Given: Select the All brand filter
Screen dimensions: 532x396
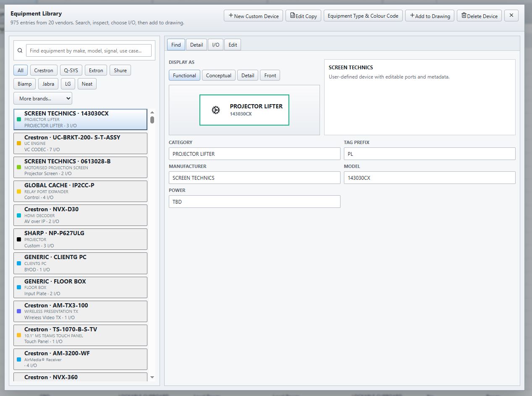Looking at the screenshot, I should point(21,70).
